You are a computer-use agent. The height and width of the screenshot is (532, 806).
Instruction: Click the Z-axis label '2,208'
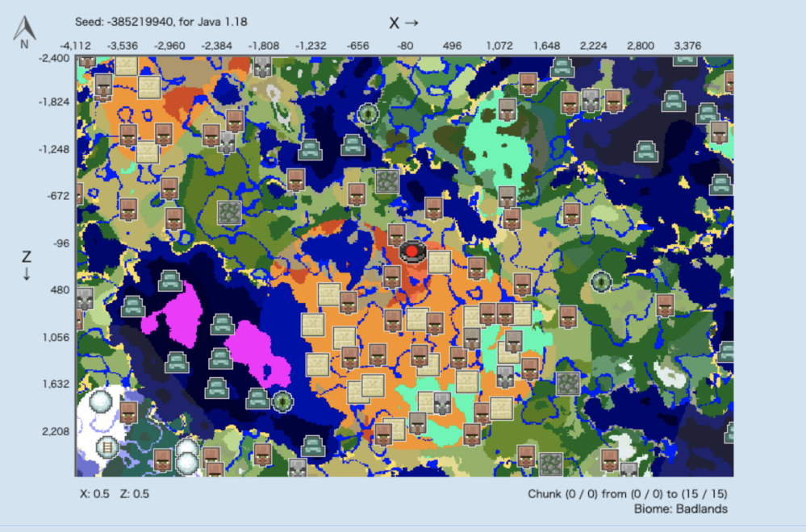[56, 431]
